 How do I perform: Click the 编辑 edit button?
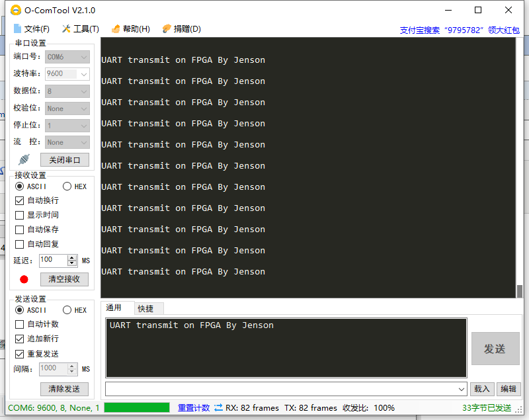509,389
